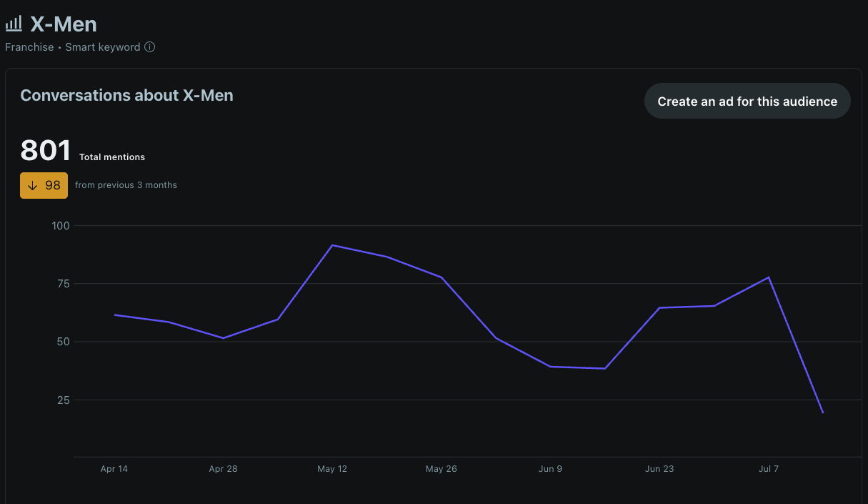The height and width of the screenshot is (504, 868).
Task: Click the 25 y-axis label
Action: [x=63, y=400]
